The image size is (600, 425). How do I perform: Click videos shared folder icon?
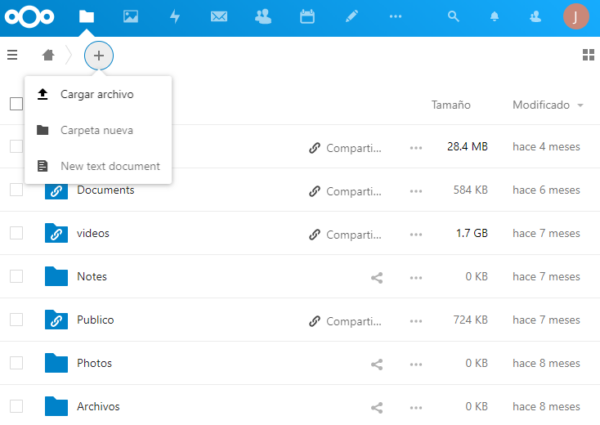pyautogui.click(x=56, y=233)
